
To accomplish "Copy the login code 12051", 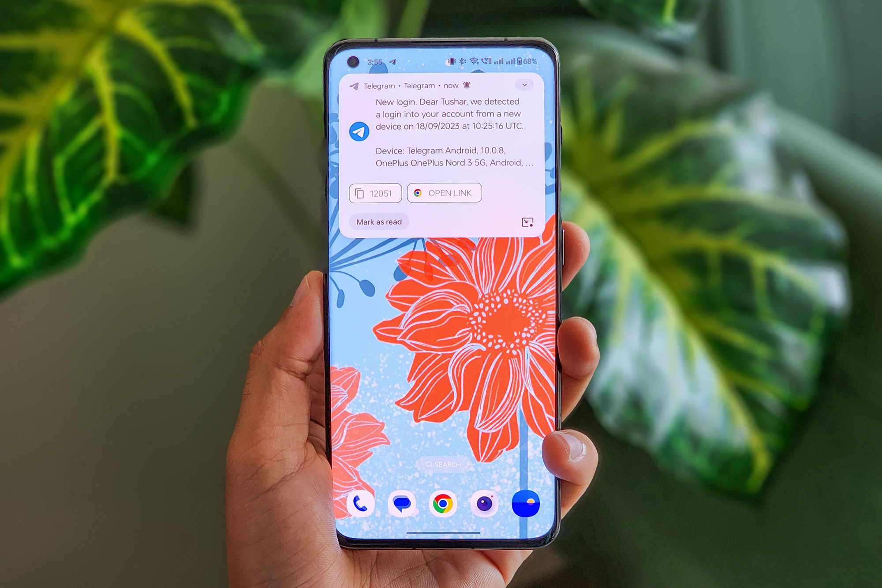I will pos(375,193).
